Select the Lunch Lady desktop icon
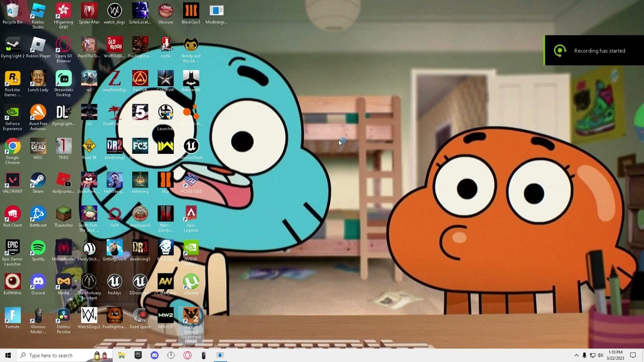The width and height of the screenshot is (644, 362). coord(38,81)
